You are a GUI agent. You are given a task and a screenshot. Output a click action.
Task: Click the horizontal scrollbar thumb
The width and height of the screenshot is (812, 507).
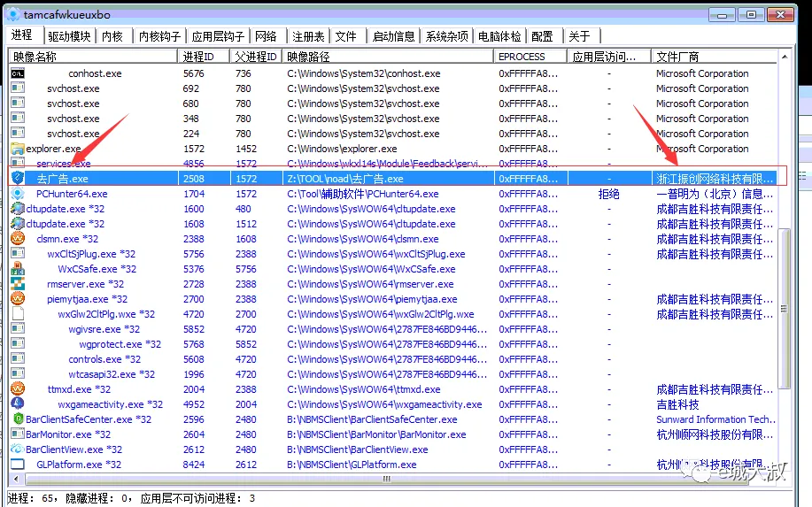[x=387, y=479]
